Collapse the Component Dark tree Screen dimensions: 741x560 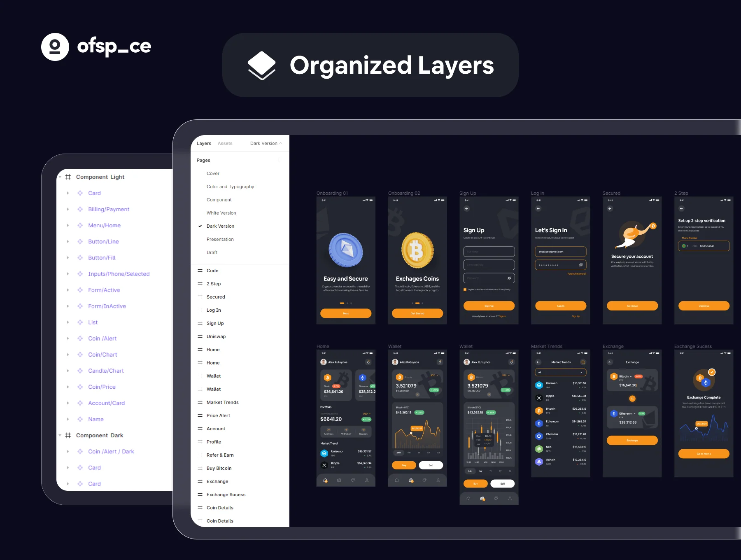tap(60, 435)
